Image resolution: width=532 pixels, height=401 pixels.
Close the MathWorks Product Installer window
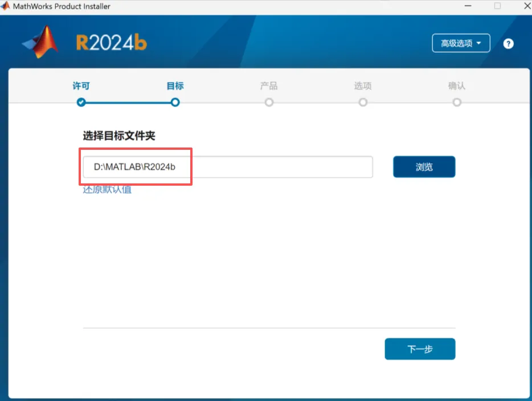(527, 6)
